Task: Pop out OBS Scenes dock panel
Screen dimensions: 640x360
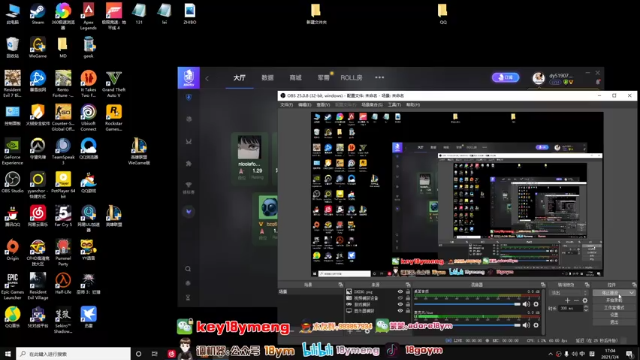Action: 340,284
